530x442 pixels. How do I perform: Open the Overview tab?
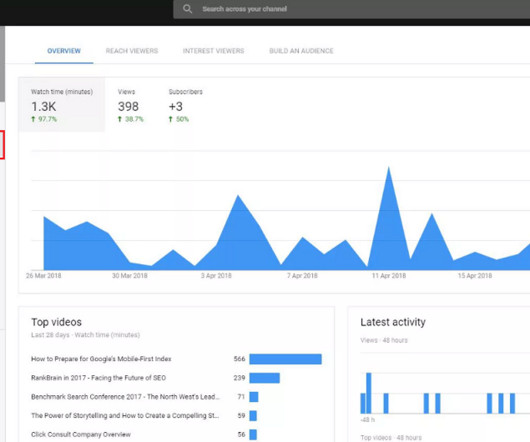coord(64,51)
